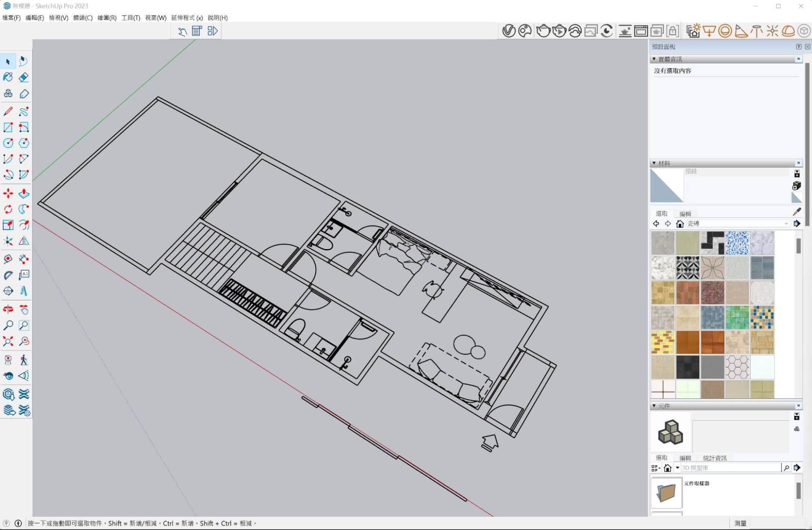The image size is (812, 530).
Task: Pin the default tray panel
Action: tap(799, 47)
